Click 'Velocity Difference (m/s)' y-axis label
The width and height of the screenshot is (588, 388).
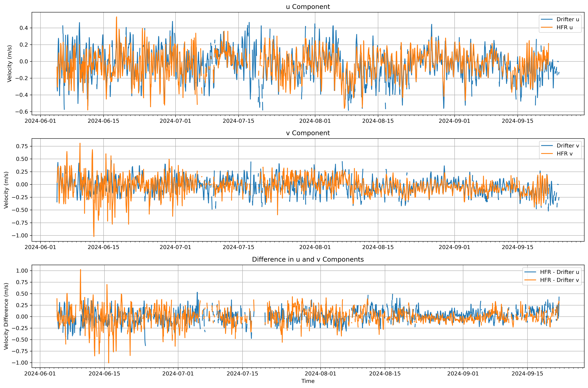pyautogui.click(x=6, y=316)
